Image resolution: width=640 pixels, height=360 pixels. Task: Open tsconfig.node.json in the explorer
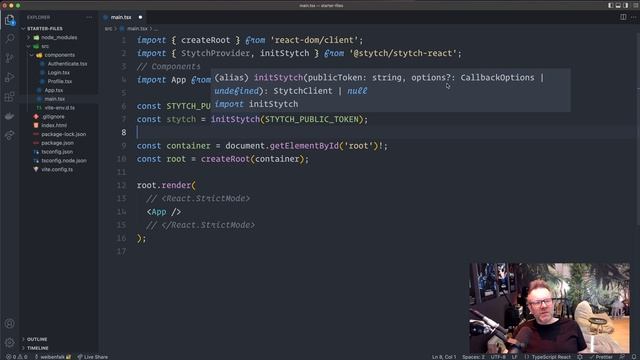pyautogui.click(x=64, y=160)
